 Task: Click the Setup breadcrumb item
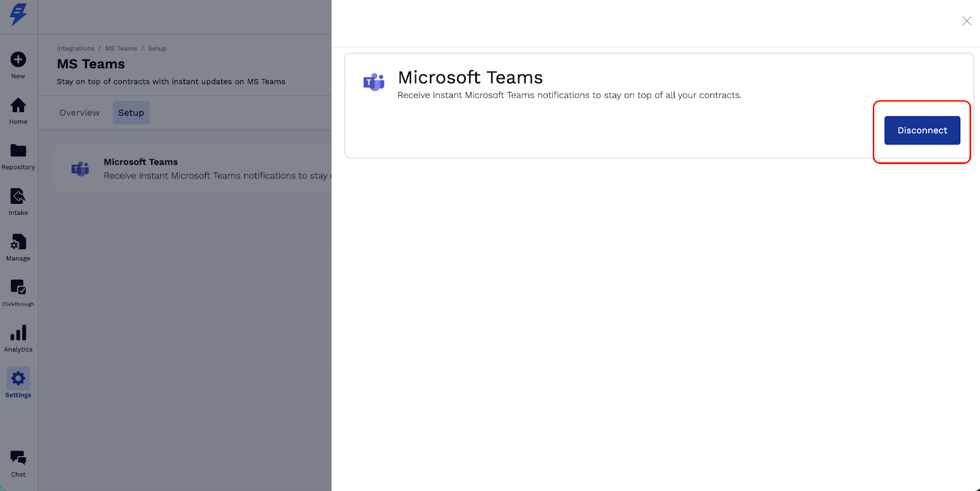(x=157, y=48)
